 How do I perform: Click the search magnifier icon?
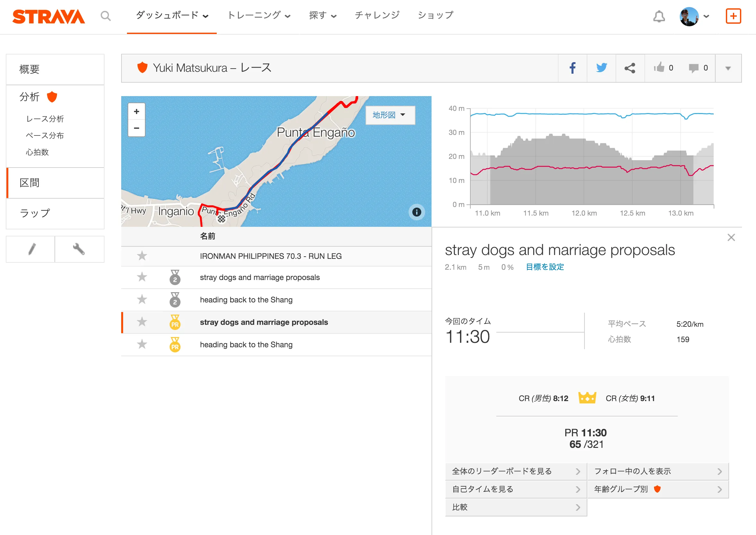105,15
